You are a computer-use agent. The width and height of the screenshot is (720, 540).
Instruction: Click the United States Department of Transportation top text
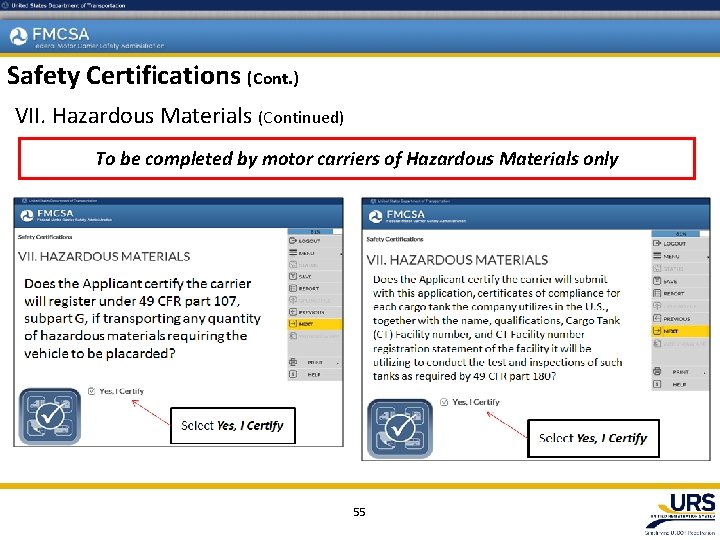68,6
